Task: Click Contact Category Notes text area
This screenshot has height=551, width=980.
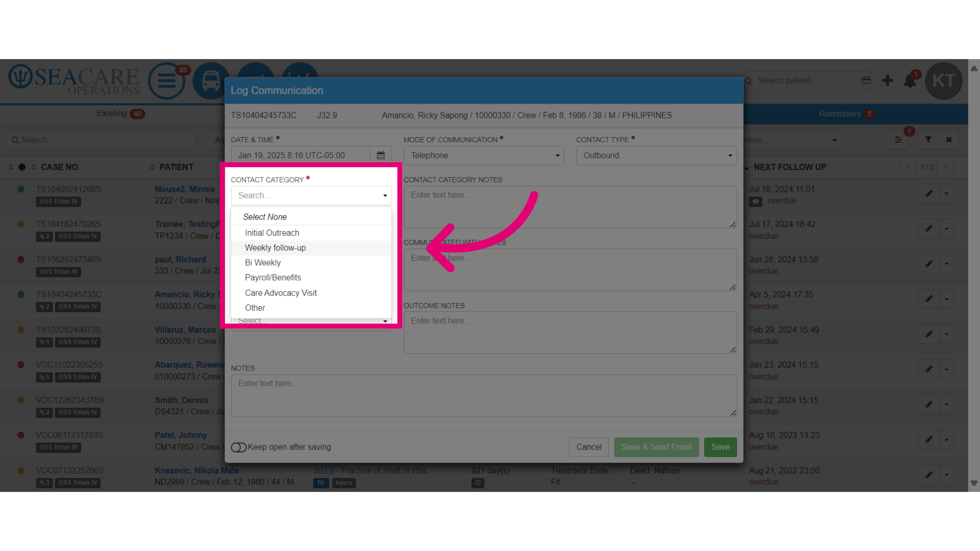Action: tap(570, 207)
